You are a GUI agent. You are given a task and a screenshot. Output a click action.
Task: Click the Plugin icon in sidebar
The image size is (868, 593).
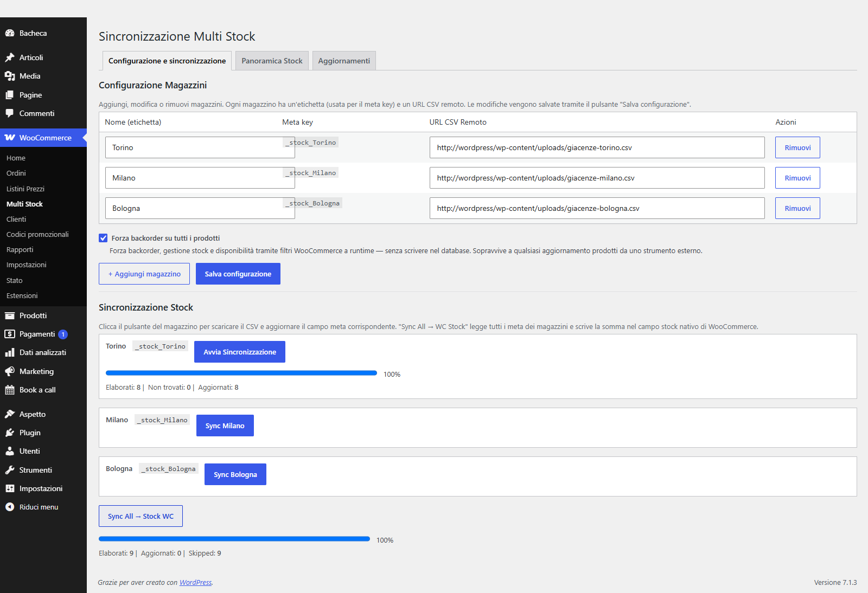point(10,433)
